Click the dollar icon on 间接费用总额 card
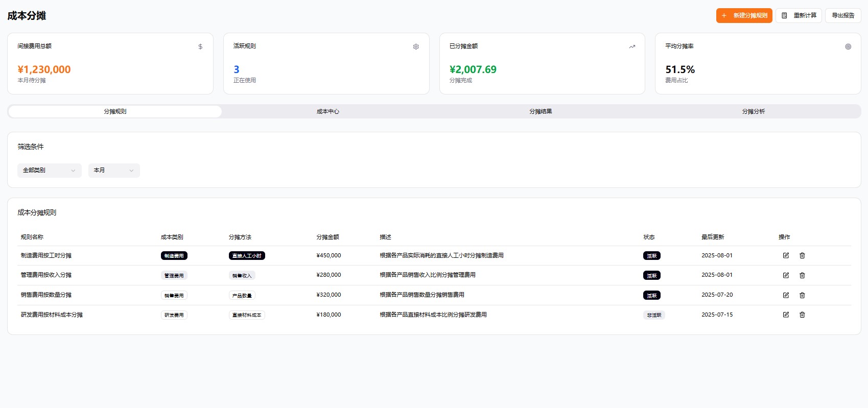The height and width of the screenshot is (408, 868). pos(200,46)
